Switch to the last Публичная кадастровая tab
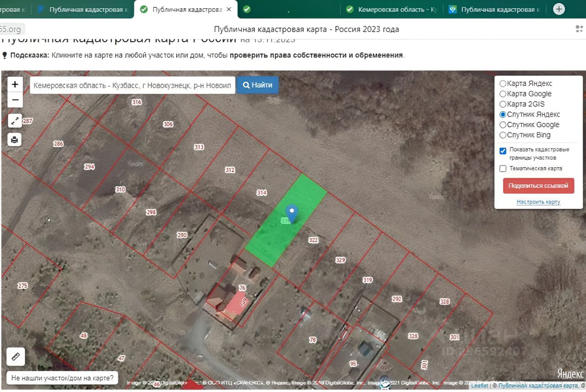The image size is (586, 392). [496, 9]
